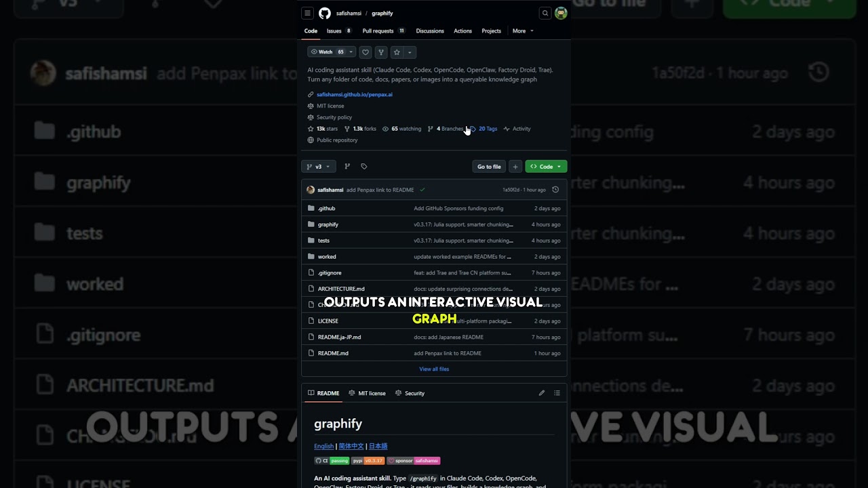Click the green commit status checkmark
This screenshot has height=488, width=868.
(x=422, y=190)
